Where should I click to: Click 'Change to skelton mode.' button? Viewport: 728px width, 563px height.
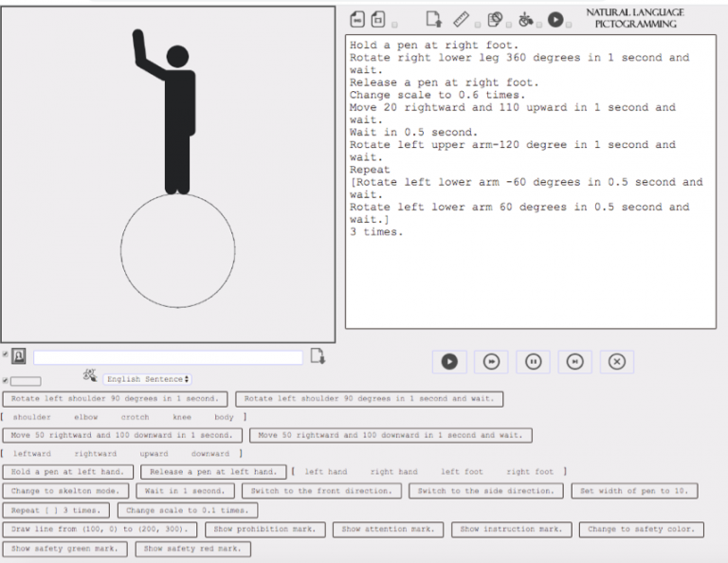coord(65,491)
